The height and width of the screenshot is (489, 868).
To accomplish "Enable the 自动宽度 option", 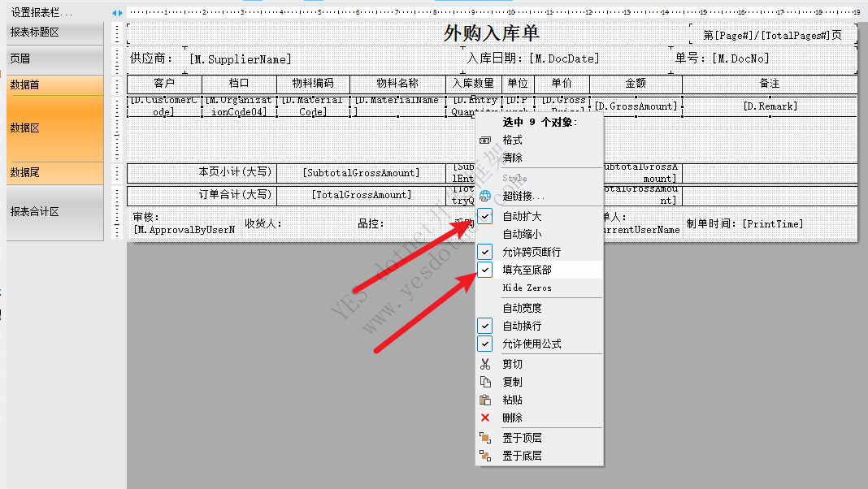I will 522,308.
